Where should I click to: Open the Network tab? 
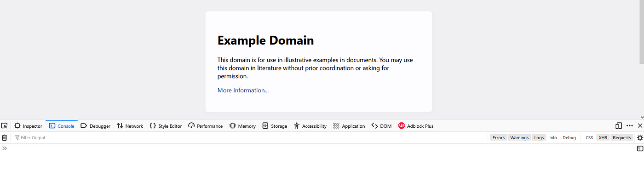[130, 126]
